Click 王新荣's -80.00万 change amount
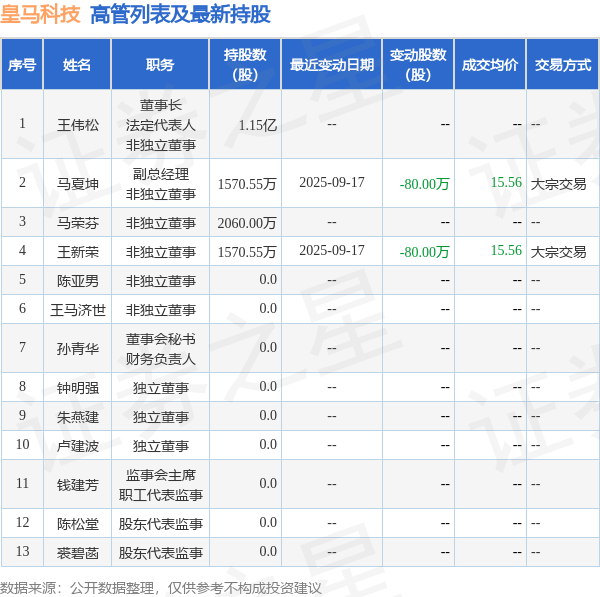The height and width of the screenshot is (597, 600). pos(424,252)
